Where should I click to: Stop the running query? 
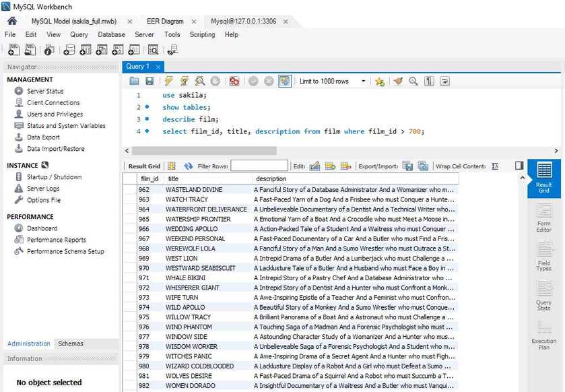click(x=215, y=81)
